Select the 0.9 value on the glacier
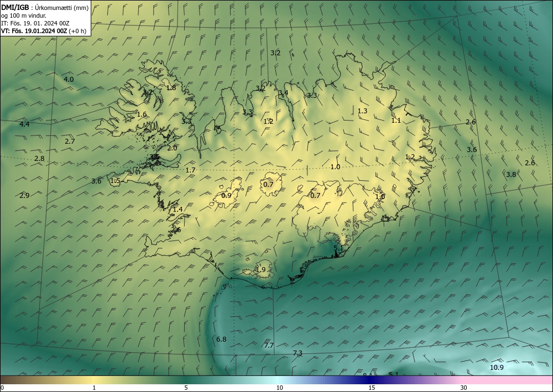Viewport: 553px width, 392px height. [226, 196]
